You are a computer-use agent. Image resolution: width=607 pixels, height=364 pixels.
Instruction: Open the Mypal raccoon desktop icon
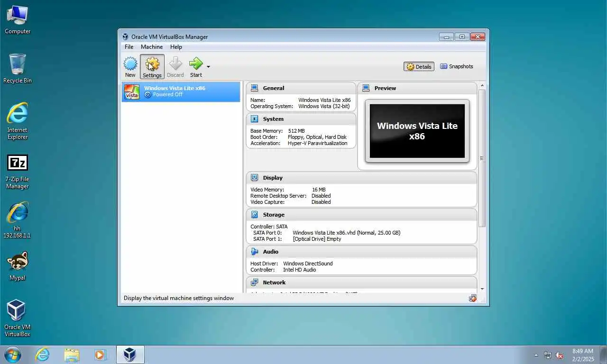click(18, 266)
